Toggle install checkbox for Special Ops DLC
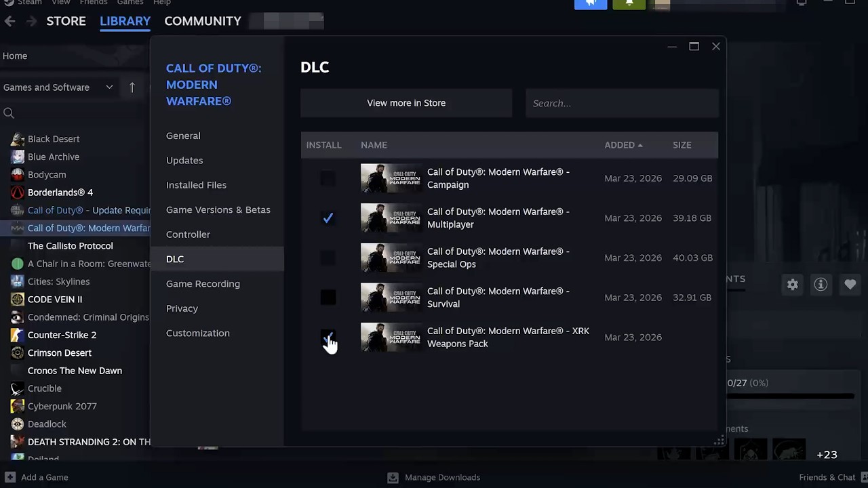 point(328,258)
